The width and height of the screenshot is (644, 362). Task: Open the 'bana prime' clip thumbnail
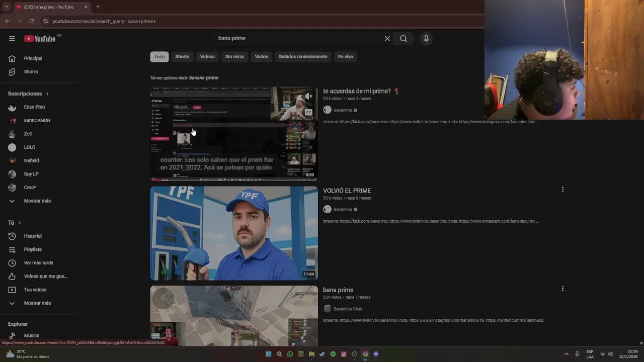(x=234, y=315)
